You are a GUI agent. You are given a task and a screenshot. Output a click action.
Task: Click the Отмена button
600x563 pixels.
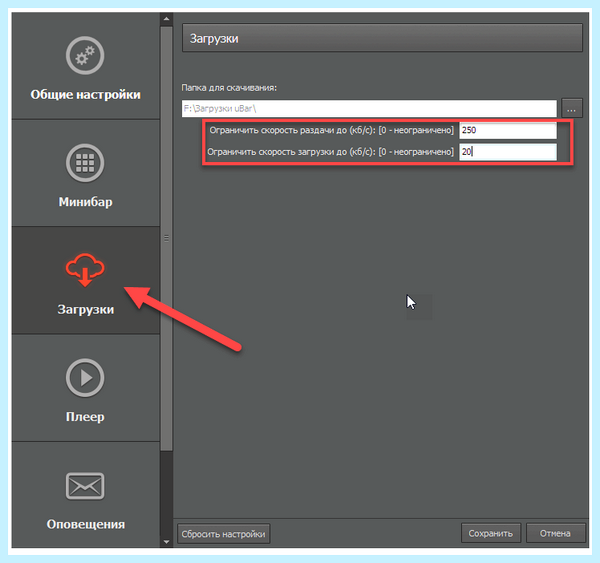coord(555,533)
